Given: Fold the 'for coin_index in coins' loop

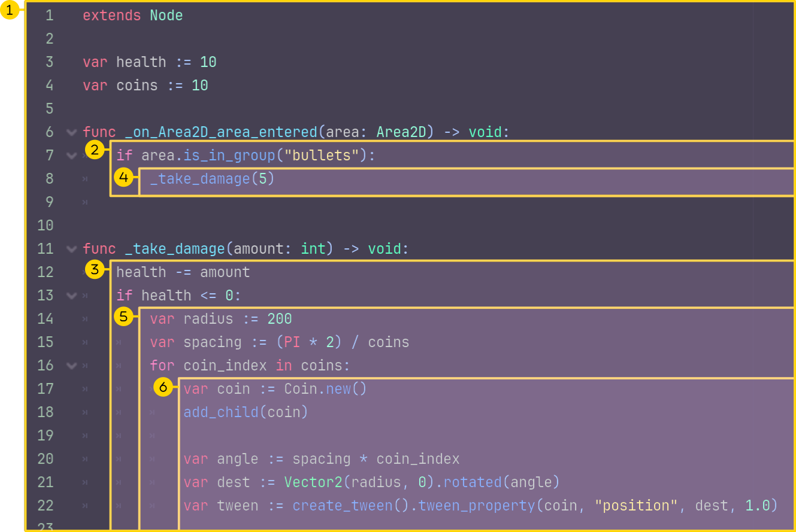Looking at the screenshot, I should 72,366.
